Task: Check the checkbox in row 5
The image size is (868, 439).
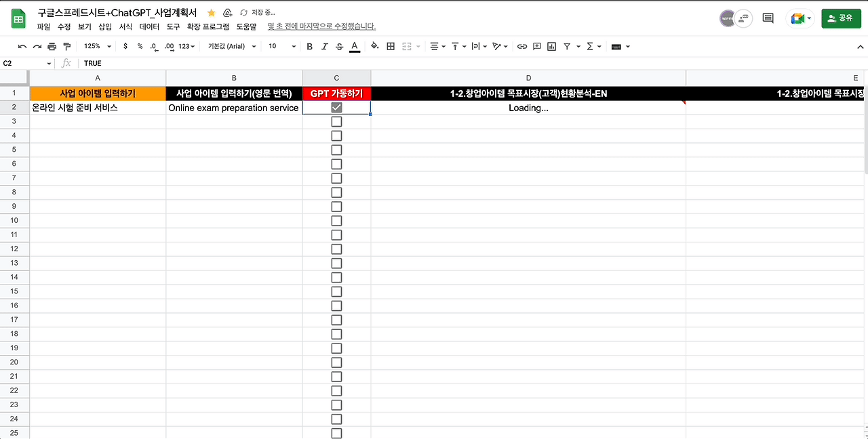Action: pos(336,150)
